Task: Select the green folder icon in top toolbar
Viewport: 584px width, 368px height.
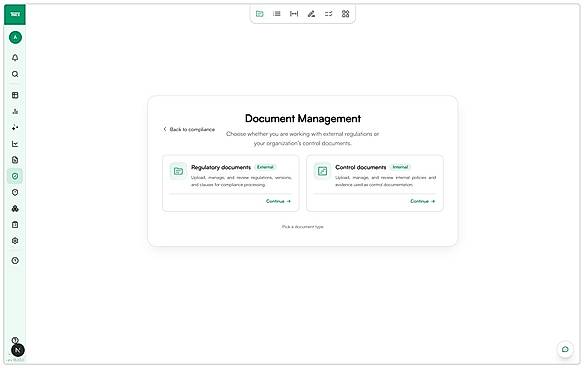Action: click(260, 14)
